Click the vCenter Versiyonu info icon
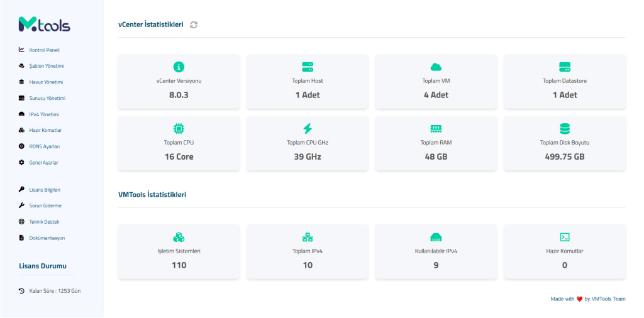The width and height of the screenshot is (644, 318). pyautogui.click(x=179, y=67)
